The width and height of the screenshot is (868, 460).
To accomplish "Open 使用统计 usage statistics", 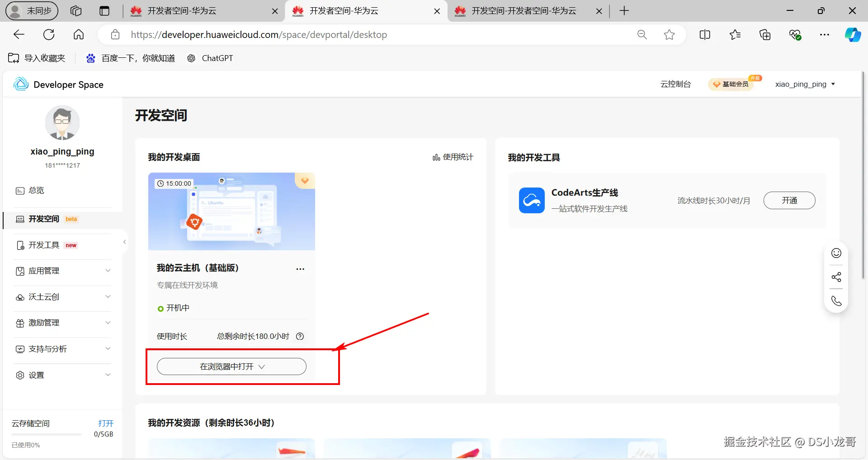I will (x=453, y=157).
